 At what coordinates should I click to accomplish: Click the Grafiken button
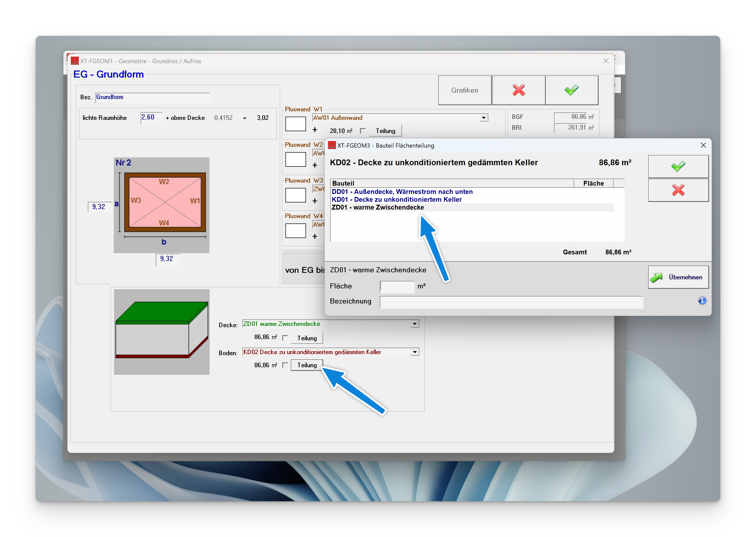click(465, 90)
